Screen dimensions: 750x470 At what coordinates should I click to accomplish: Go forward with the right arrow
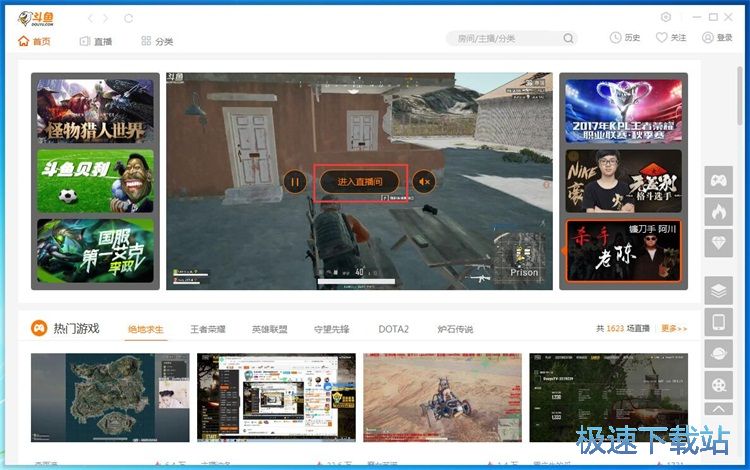[106, 18]
